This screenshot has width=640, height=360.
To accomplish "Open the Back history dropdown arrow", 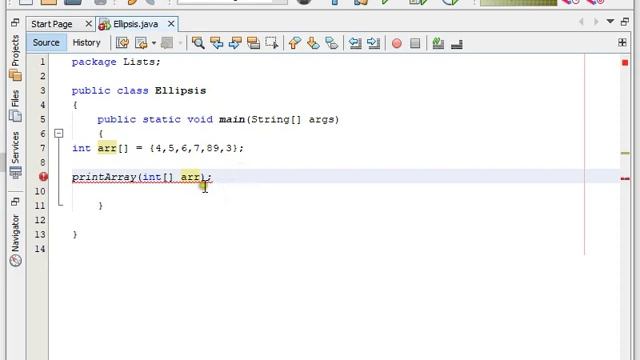I will pos(153,43).
